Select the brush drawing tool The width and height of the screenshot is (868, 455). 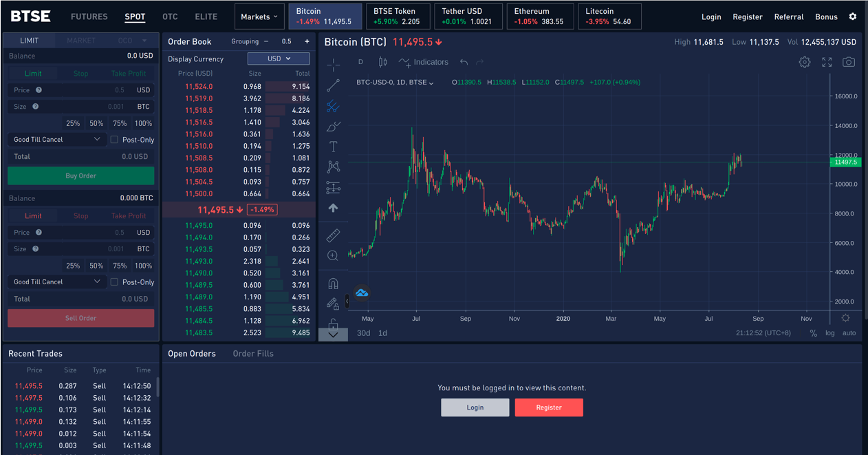coord(333,127)
